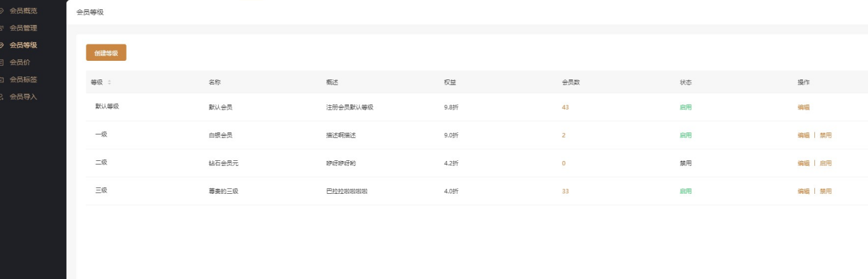
Task: Edit the 一级 白银会员 row
Action: coord(804,134)
